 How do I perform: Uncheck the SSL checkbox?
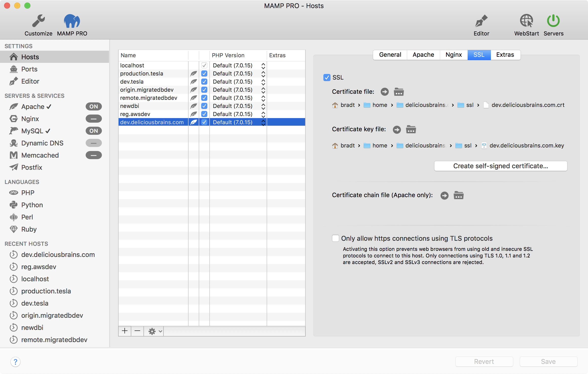pyautogui.click(x=327, y=78)
